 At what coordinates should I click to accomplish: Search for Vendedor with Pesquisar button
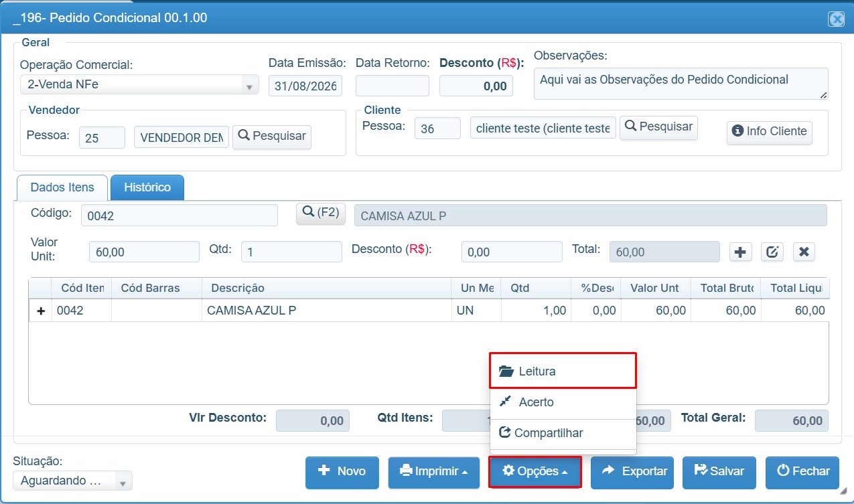click(x=272, y=136)
